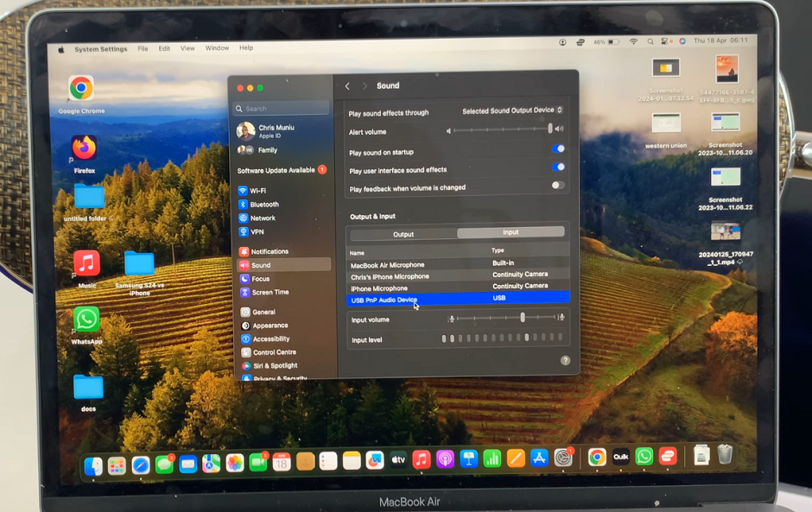Open WhatsApp from the Dock
The image size is (812, 512).
(644, 457)
